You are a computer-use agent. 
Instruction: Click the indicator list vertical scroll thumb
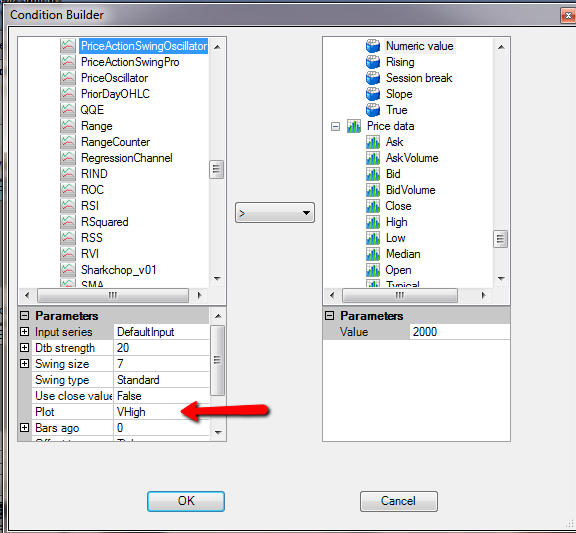[x=217, y=169]
